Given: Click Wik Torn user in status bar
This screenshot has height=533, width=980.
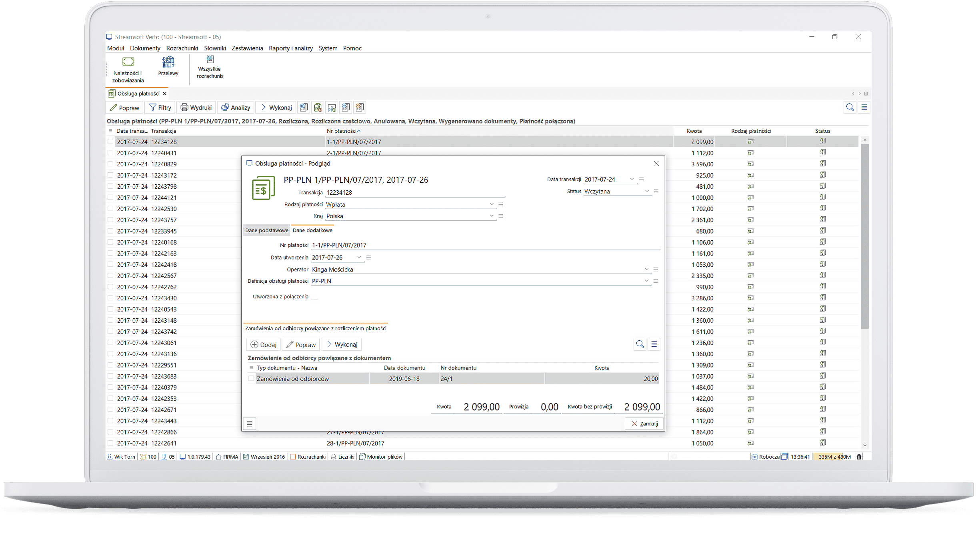Looking at the screenshot, I should click(x=121, y=457).
